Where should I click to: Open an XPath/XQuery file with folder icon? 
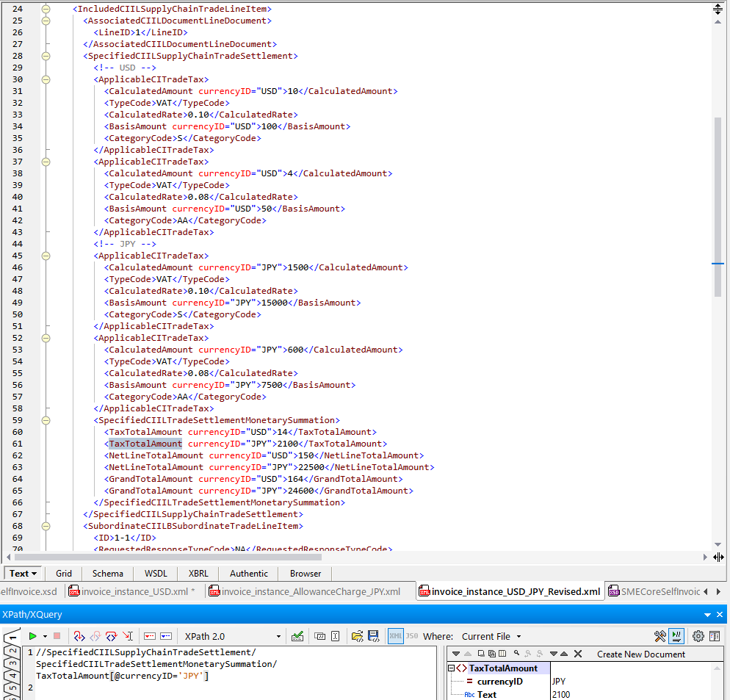pyautogui.click(x=358, y=636)
